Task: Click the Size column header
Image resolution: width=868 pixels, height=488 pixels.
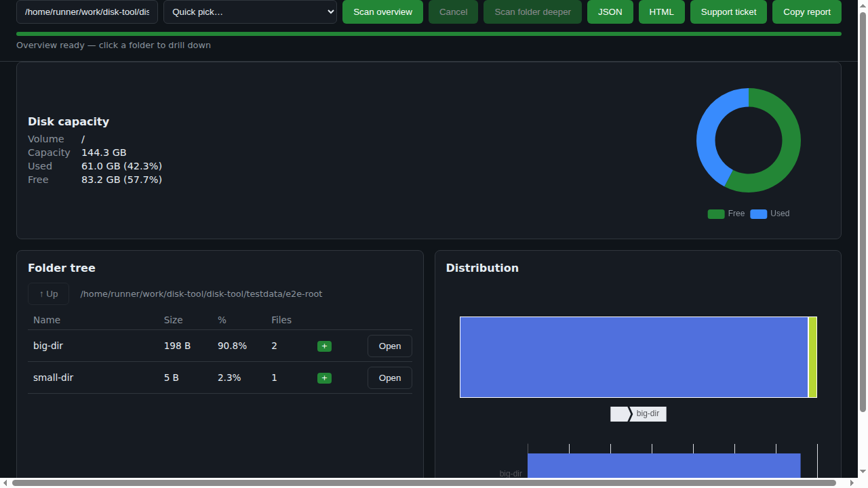Action: pos(174,320)
